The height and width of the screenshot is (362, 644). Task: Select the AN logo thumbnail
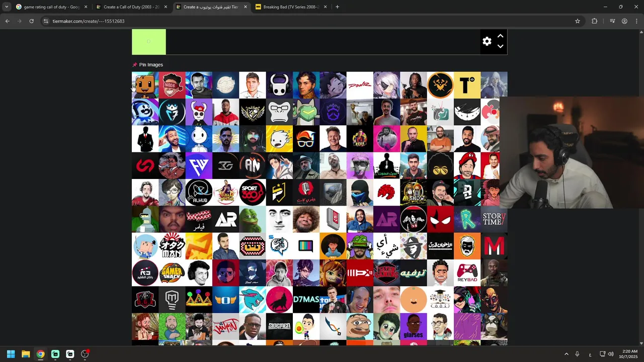click(x=253, y=165)
